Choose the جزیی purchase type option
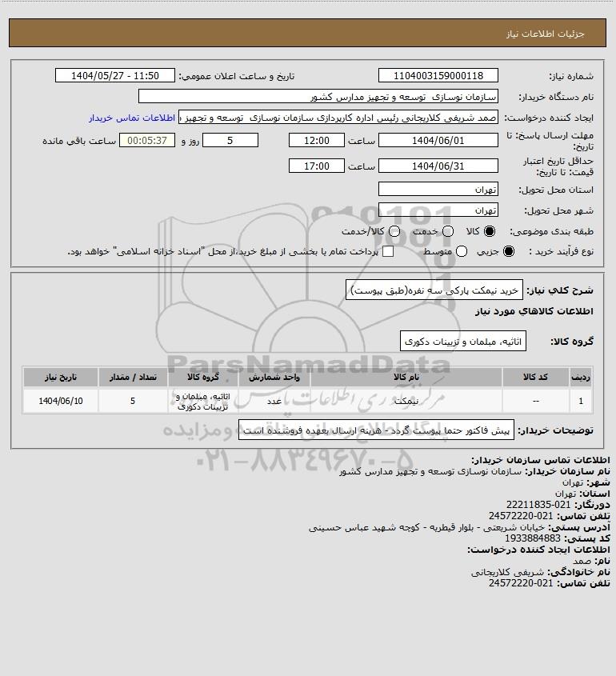This screenshot has height=676, width=616. click(x=509, y=251)
